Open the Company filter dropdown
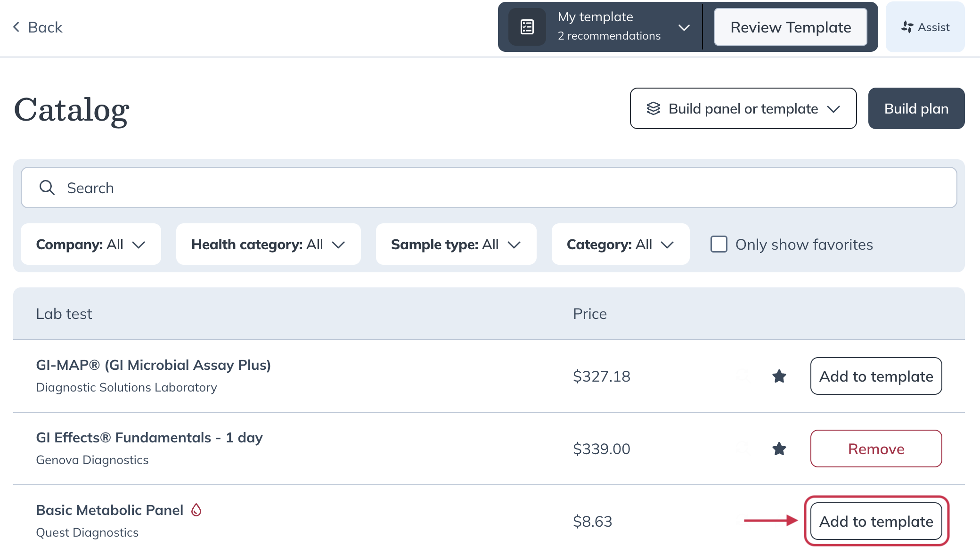The image size is (980, 555). click(x=90, y=244)
